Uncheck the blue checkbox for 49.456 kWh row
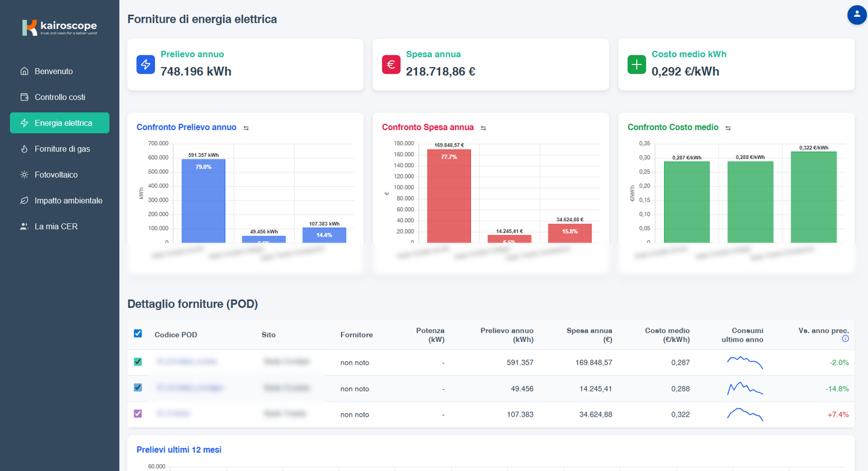This screenshot has width=868, height=471. [x=138, y=387]
